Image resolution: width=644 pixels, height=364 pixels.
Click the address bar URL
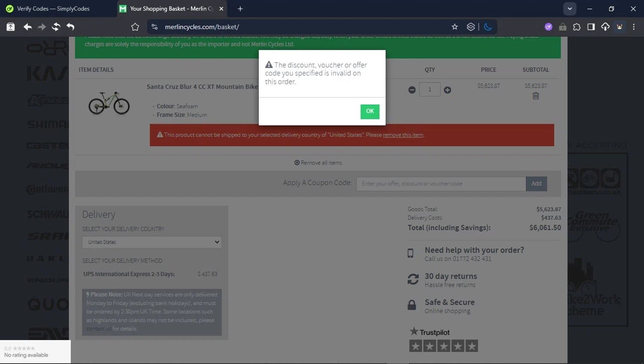pos(202,27)
